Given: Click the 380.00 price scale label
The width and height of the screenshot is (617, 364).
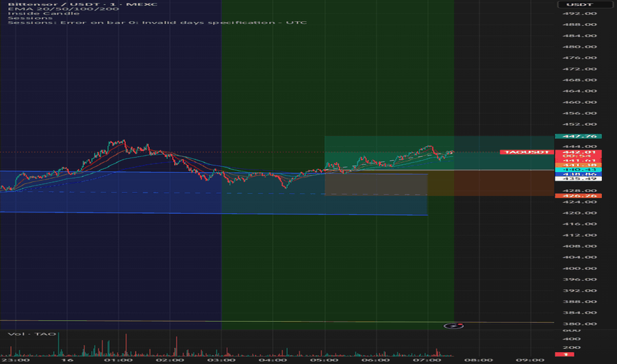Looking at the screenshot, I should pos(580,324).
